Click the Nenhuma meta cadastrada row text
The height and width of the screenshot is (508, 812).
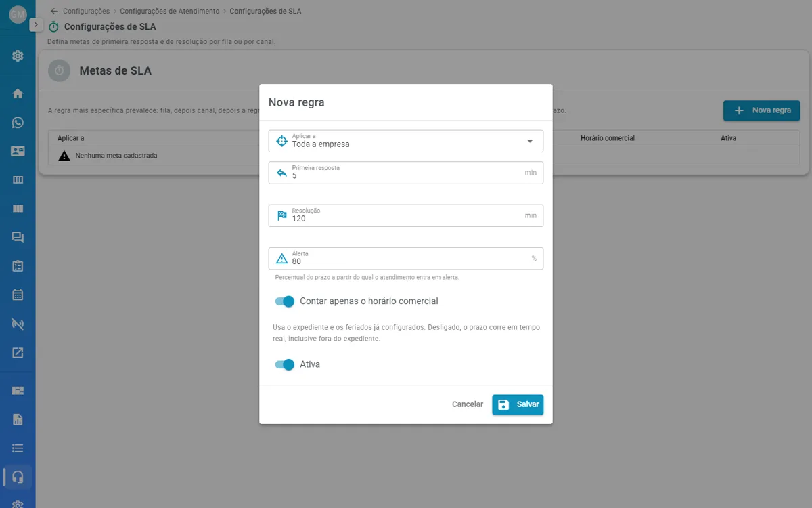coord(116,156)
